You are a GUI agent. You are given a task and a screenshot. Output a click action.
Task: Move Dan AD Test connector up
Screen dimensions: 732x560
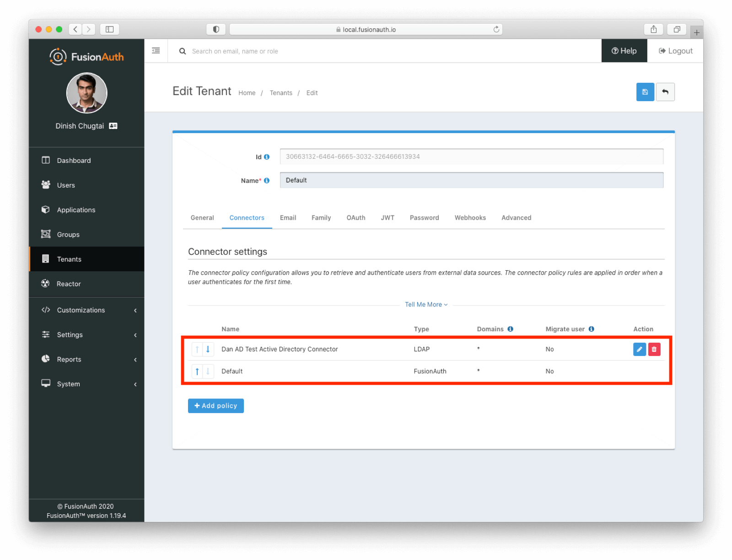click(197, 349)
